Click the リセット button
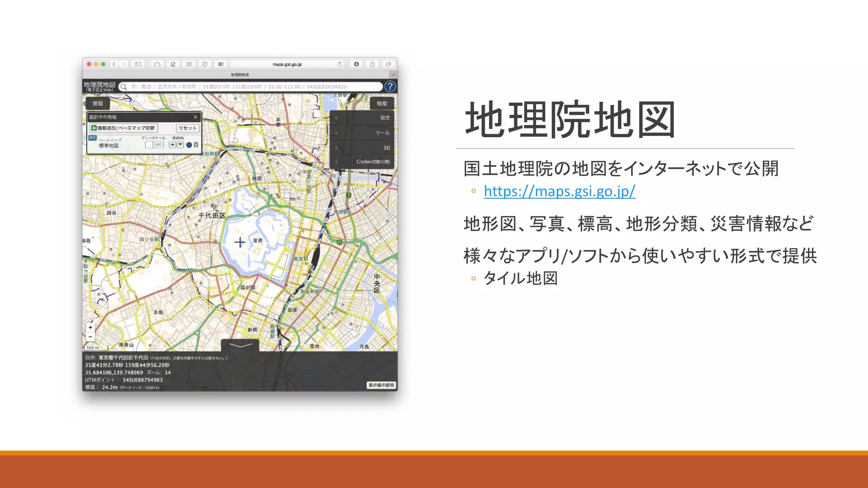Image resolution: width=868 pixels, height=488 pixels. 187,128
